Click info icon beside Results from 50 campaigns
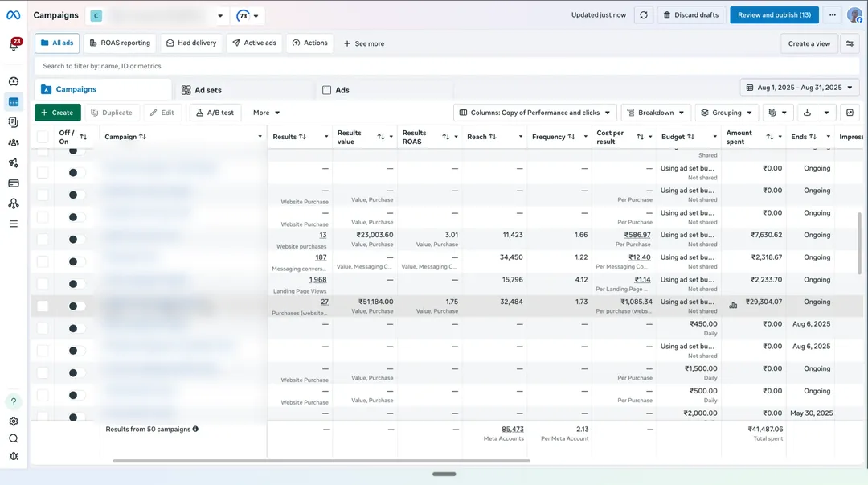The width and height of the screenshot is (868, 485). (195, 429)
